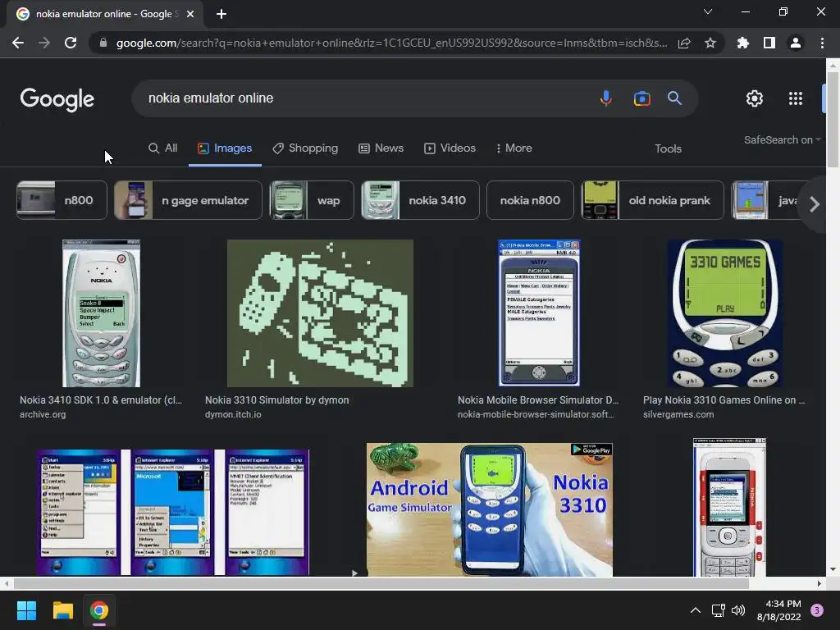Click the vertical scrollbar thumb
The width and height of the screenshot is (840, 630).
coord(833,118)
